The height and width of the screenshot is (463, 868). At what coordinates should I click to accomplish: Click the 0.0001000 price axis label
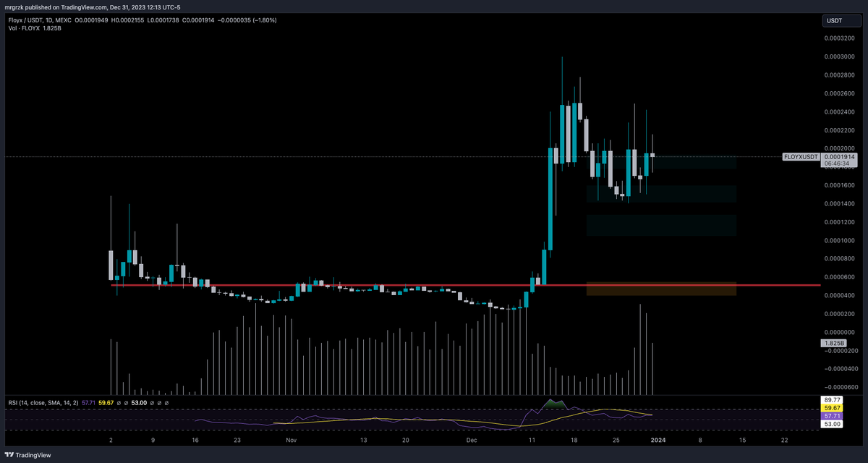click(x=839, y=241)
